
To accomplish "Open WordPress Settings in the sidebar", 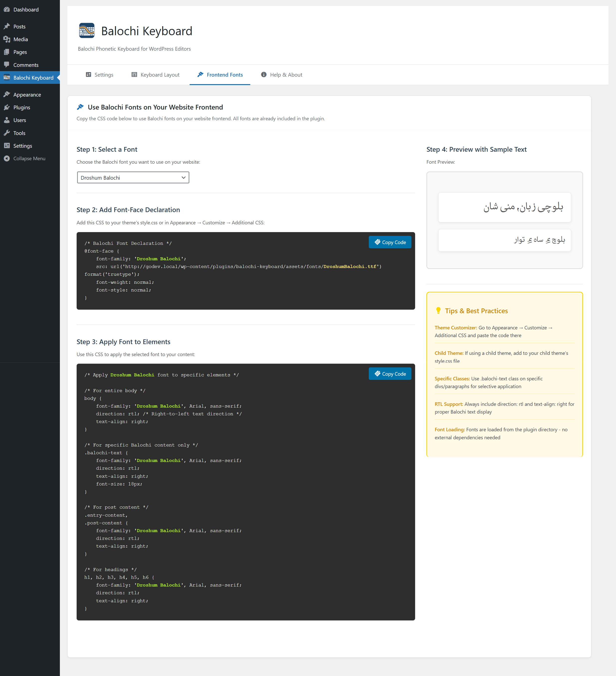I will 30,145.
